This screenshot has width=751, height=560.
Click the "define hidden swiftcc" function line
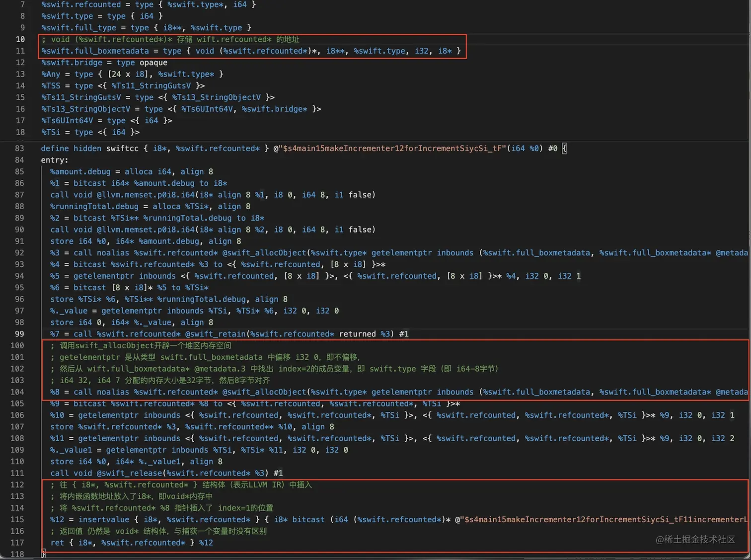tap(303, 148)
